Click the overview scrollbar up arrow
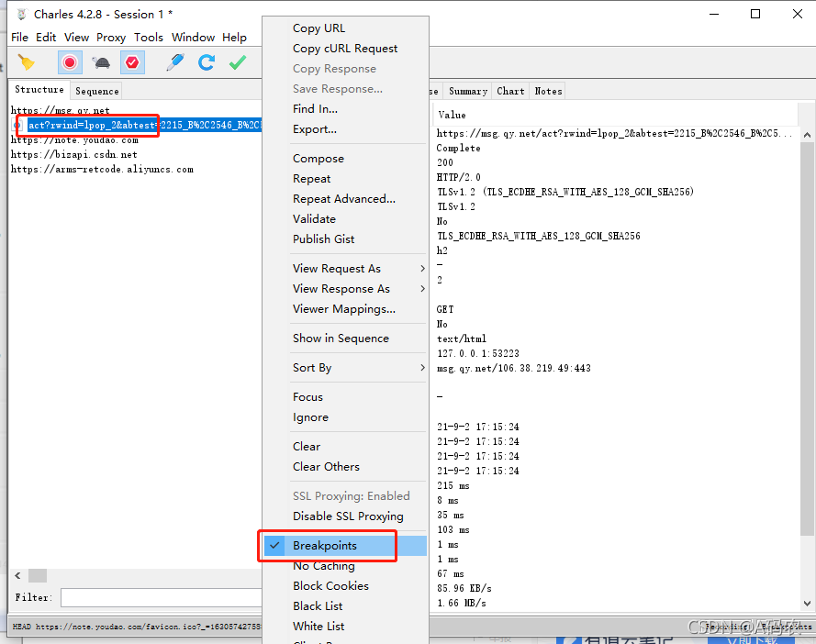Screen dimensions: 816x644 807,135
